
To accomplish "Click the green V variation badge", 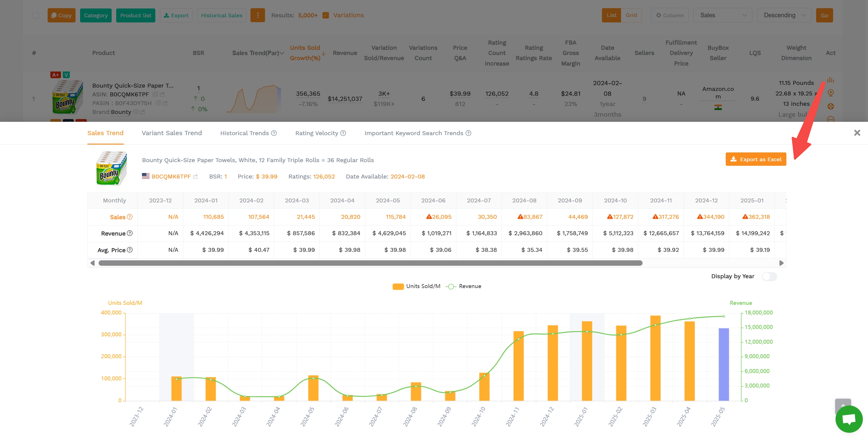I will coord(66,75).
